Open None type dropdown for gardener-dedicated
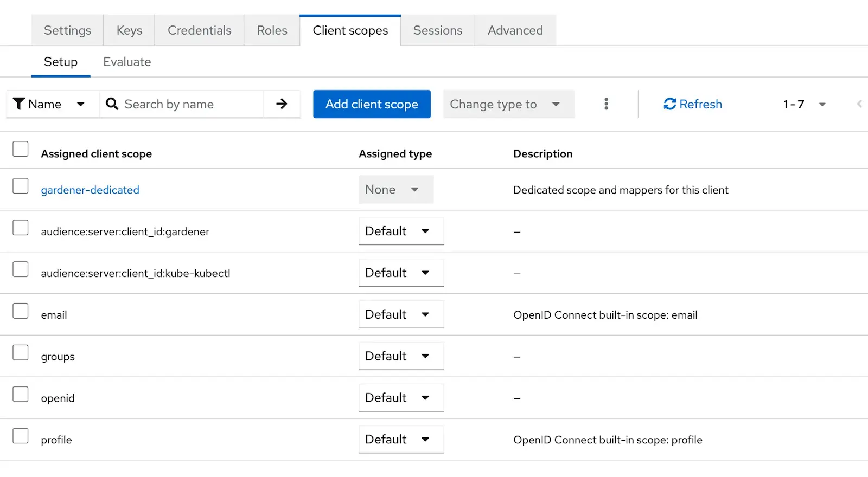The height and width of the screenshot is (477, 868). 396,189
